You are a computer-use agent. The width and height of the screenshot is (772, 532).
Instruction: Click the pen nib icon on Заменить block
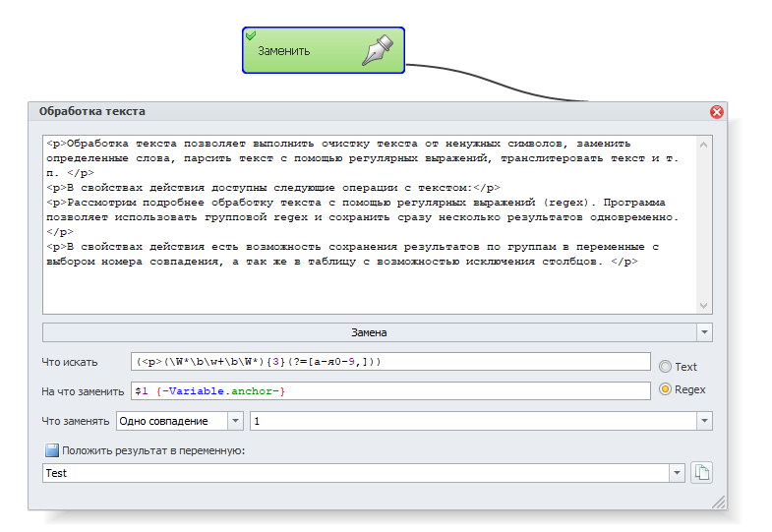(378, 50)
